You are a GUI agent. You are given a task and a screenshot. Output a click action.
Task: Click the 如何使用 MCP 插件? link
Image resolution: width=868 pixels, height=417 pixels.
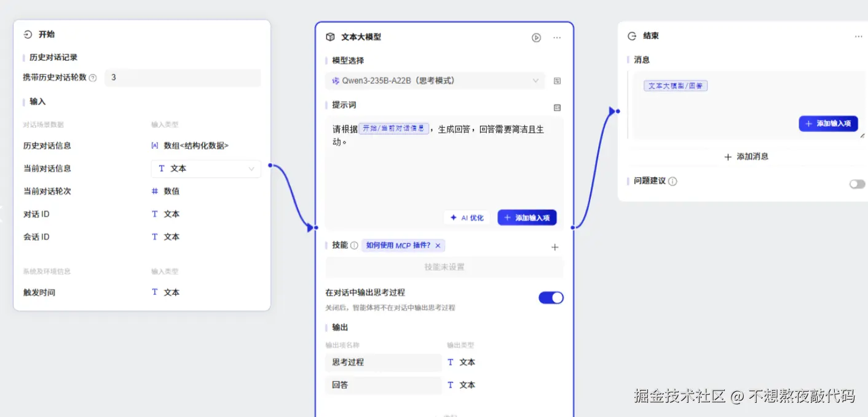(398, 246)
